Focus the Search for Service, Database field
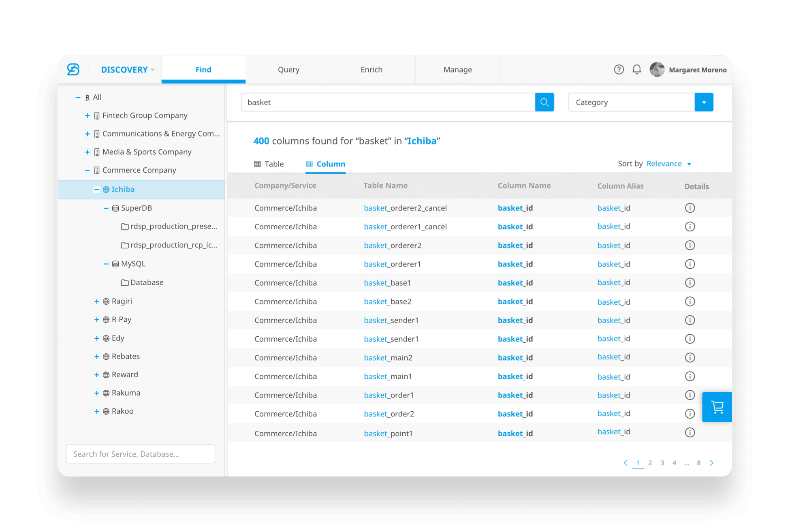 click(x=140, y=454)
